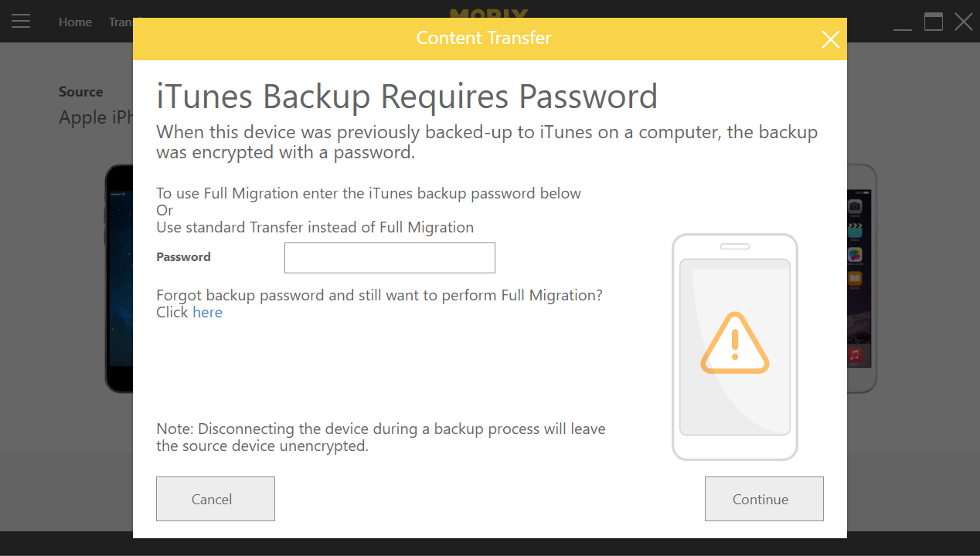Click the Camera app icon on target phone
This screenshot has width=980, height=556.
tap(855, 206)
